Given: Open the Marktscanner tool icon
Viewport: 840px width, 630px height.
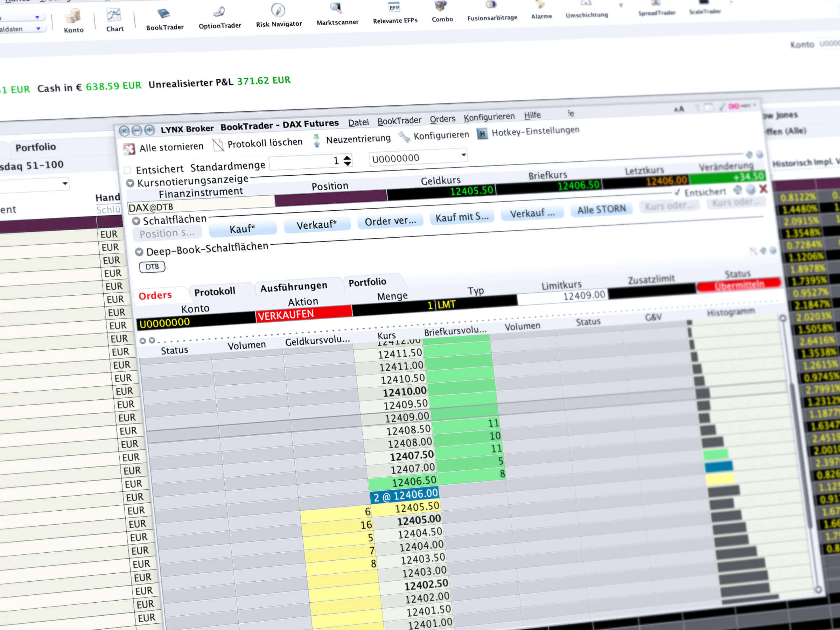Looking at the screenshot, I should pos(336,8).
